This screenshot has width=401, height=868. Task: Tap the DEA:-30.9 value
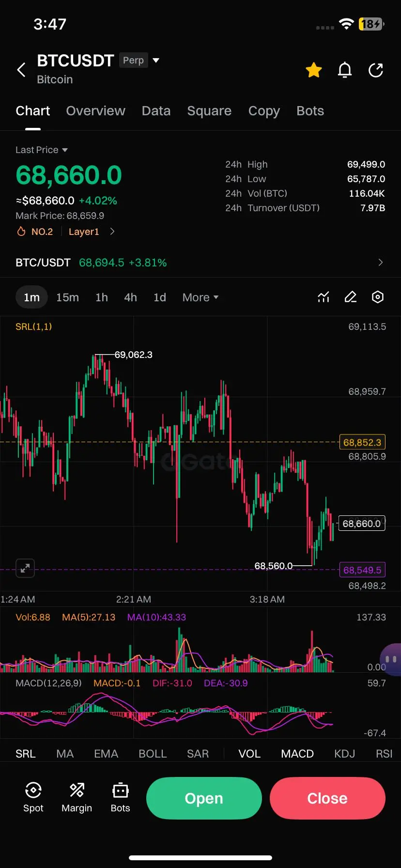[x=226, y=683]
